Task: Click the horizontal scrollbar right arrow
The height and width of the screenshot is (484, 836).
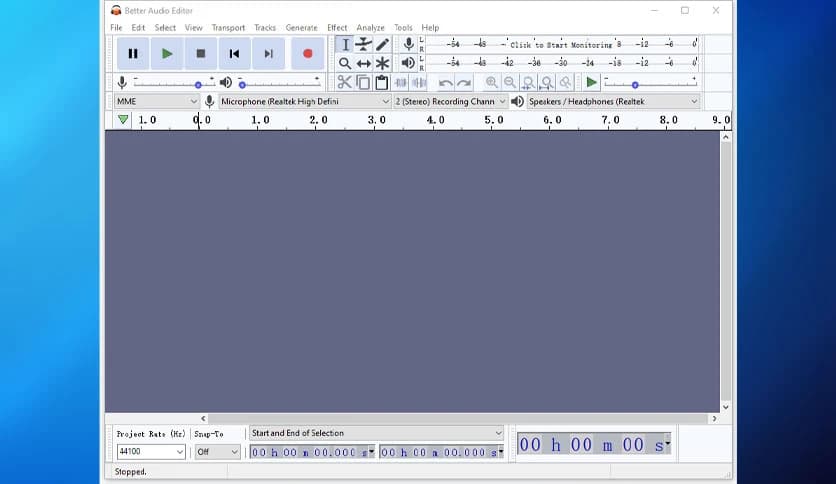Action: point(714,418)
